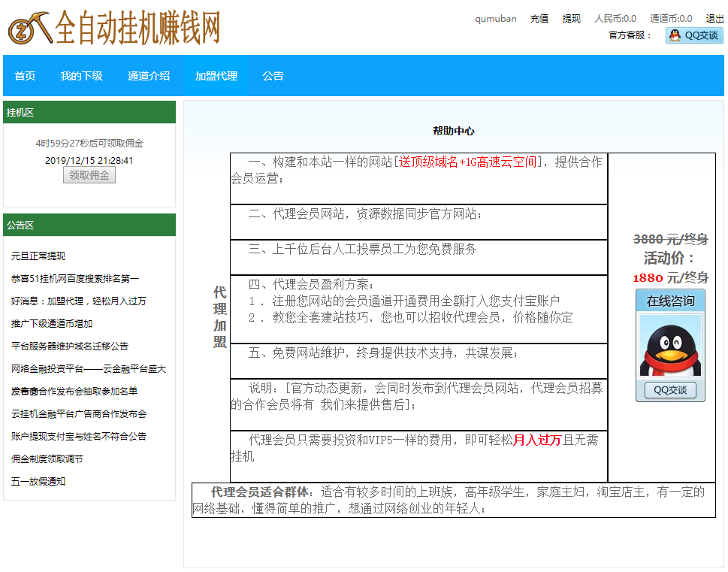Open announcement 五一放假通知

tap(38, 481)
